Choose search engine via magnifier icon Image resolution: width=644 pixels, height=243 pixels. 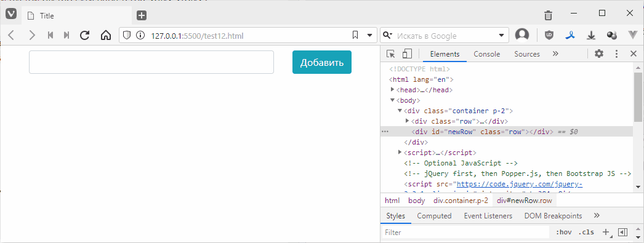pos(387,36)
